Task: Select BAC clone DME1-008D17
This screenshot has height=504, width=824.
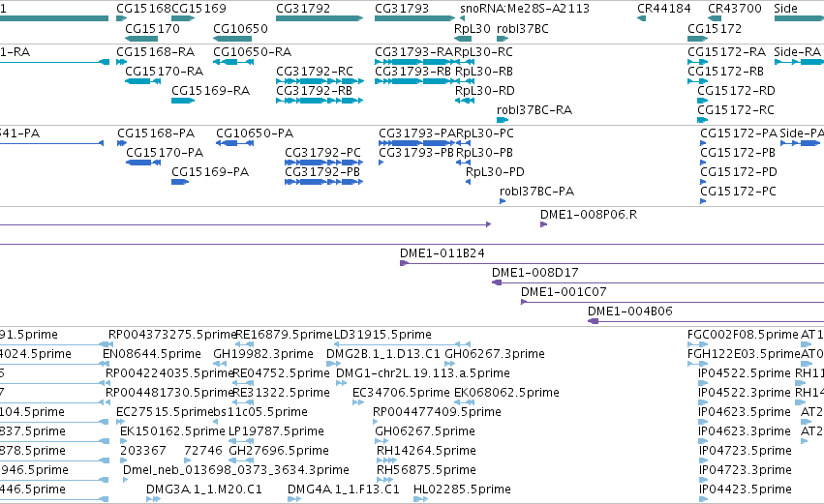Action: click(x=657, y=283)
